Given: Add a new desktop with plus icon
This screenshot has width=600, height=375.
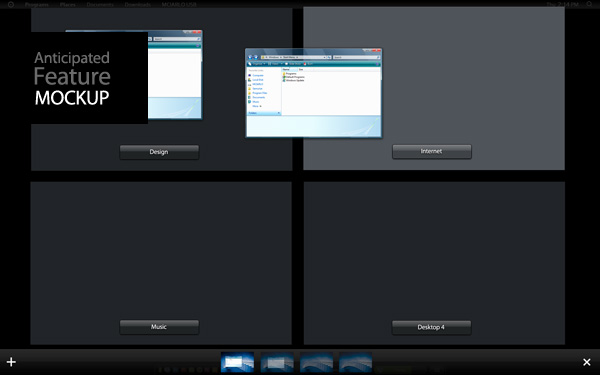Looking at the screenshot, I should (11, 362).
